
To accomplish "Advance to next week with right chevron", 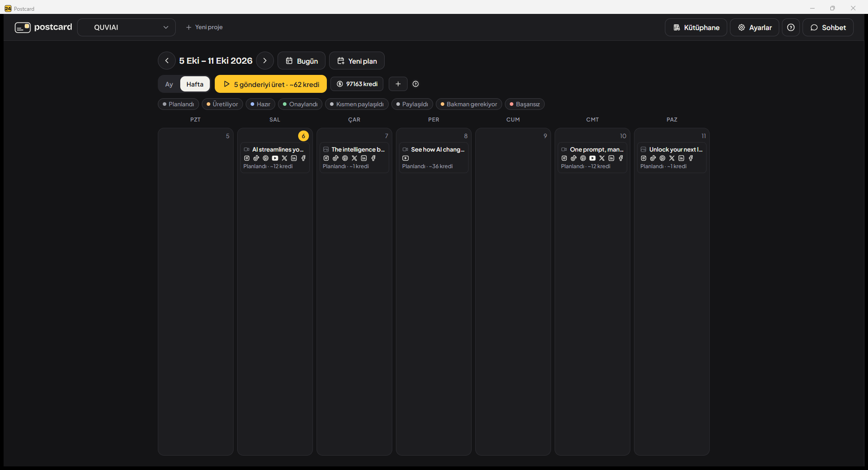I will (265, 61).
